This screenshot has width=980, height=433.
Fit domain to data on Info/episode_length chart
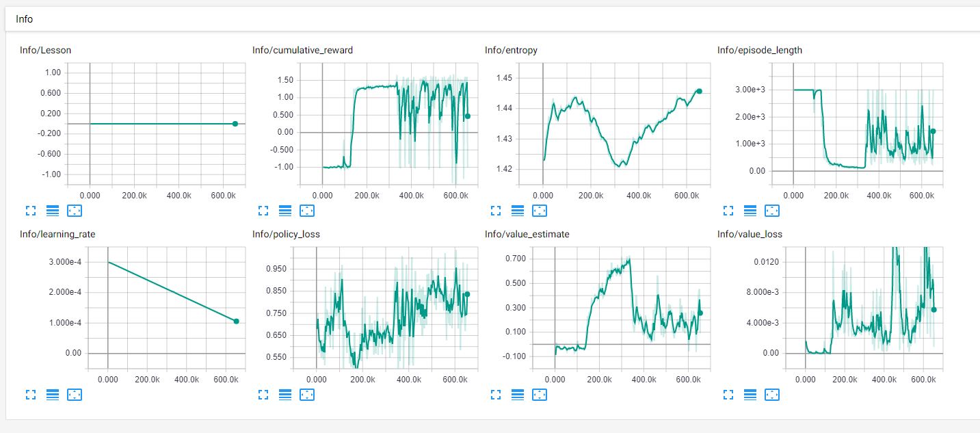[x=772, y=211]
